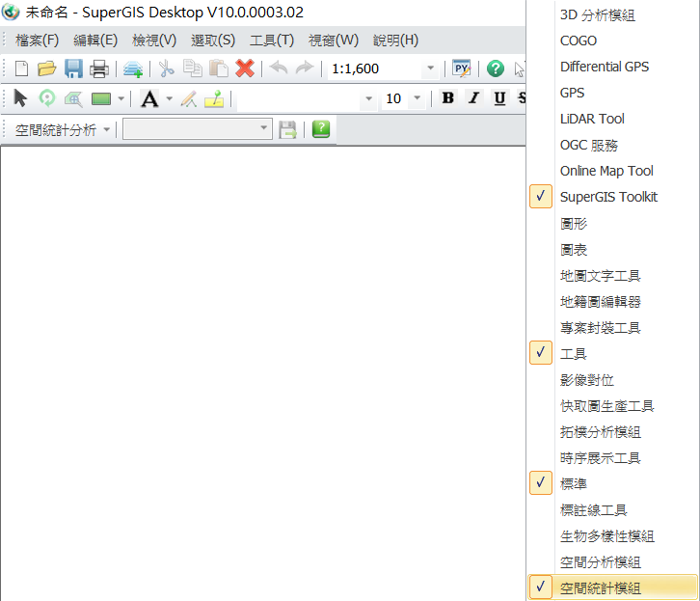This screenshot has height=601, width=700.
Task: Open the Python console icon
Action: coord(461,68)
